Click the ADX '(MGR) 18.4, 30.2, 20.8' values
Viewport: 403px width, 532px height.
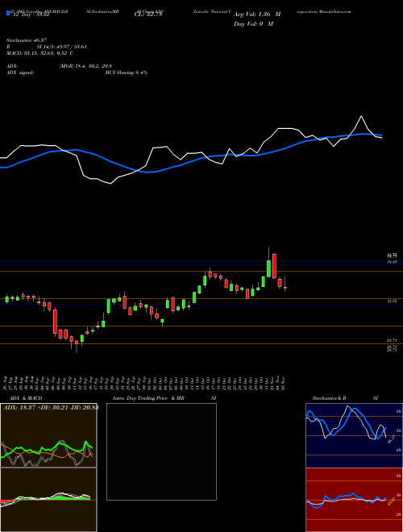click(85, 66)
